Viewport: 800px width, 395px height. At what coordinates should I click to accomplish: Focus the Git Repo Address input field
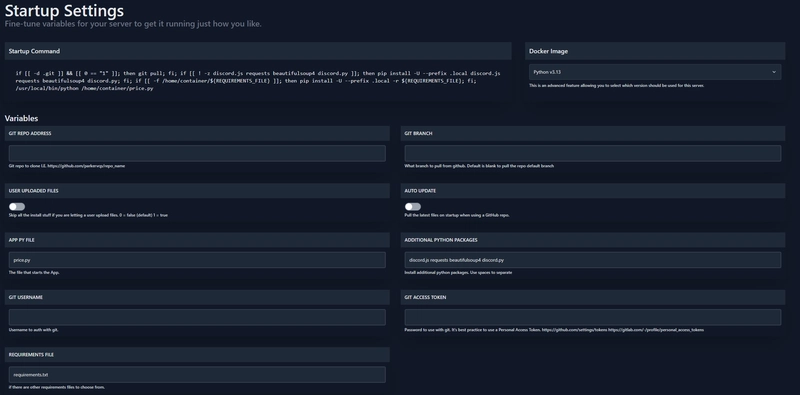point(197,154)
